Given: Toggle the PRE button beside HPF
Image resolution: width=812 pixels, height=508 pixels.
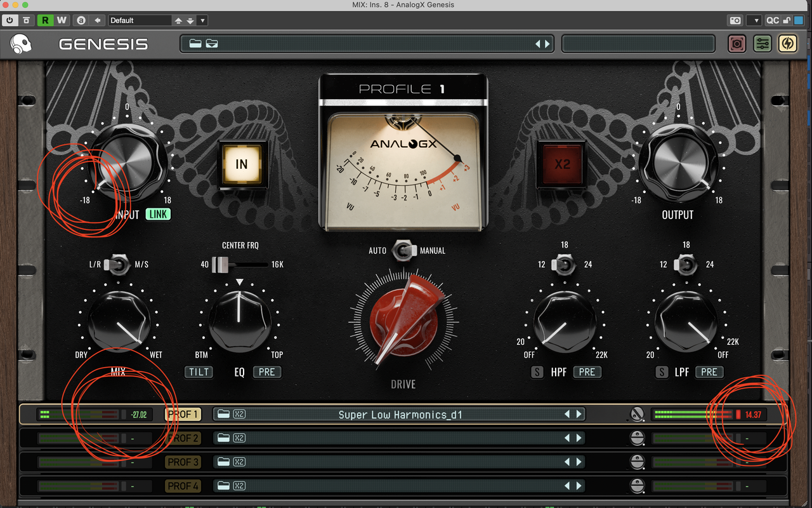Looking at the screenshot, I should coord(587,372).
